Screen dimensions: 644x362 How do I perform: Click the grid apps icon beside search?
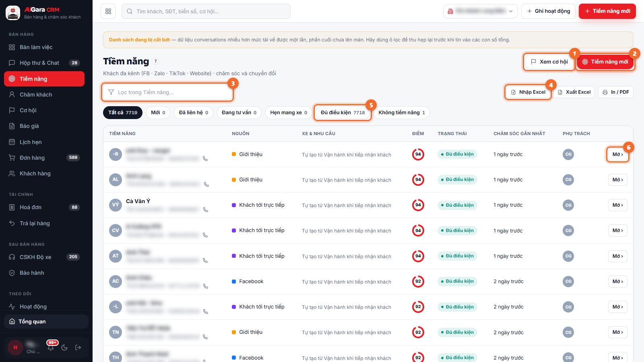pyautogui.click(x=108, y=11)
